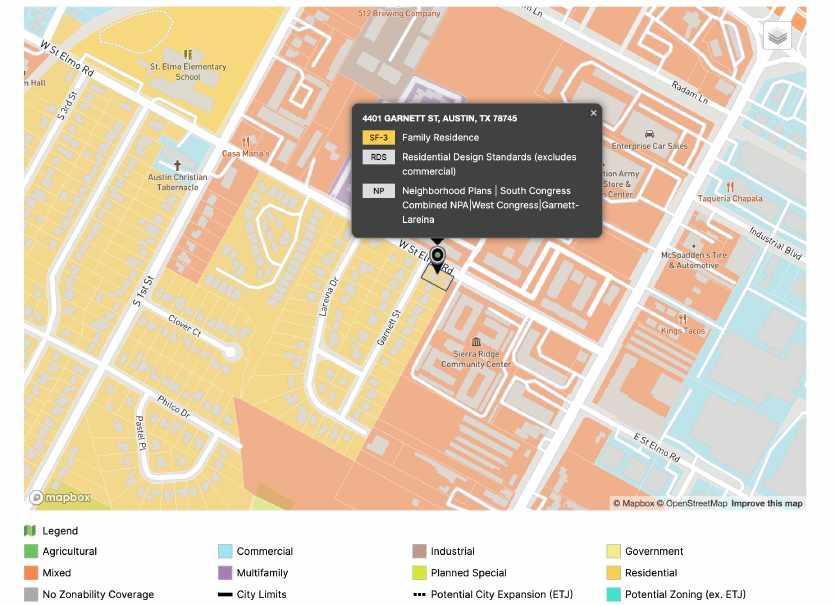This screenshot has width=835, height=605.
Task: Click the Sierra Ridge Community Center icon
Action: tap(476, 341)
